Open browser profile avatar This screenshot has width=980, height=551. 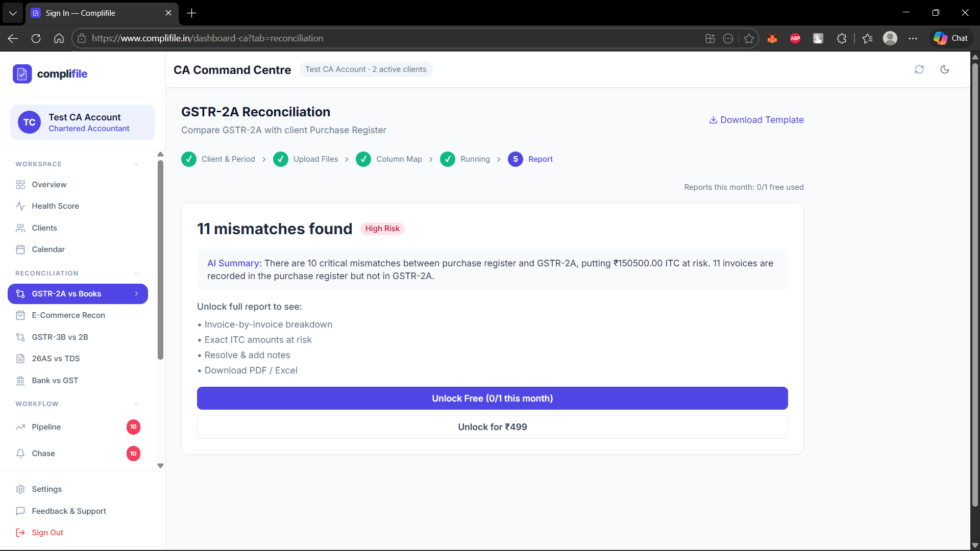890,38
